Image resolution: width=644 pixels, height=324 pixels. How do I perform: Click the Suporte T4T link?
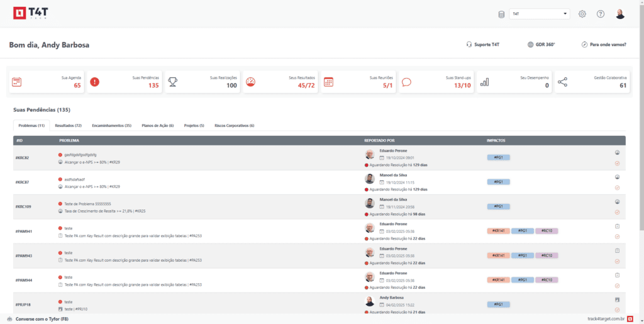pos(483,45)
